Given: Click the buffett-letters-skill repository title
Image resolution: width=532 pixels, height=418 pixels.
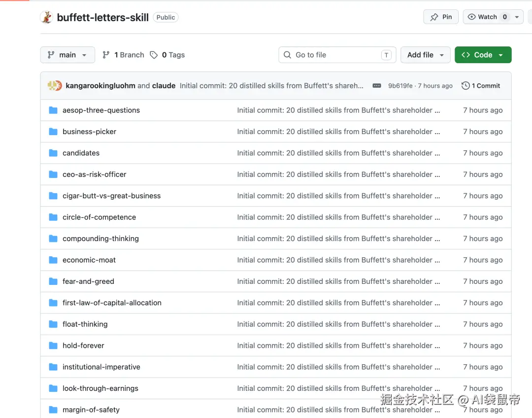Looking at the screenshot, I should [103, 17].
